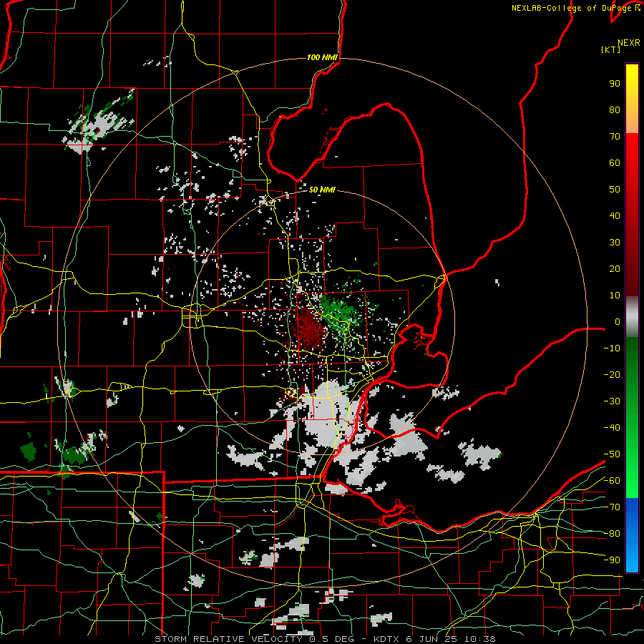644x644 pixels.
Task: Click the positive 20 scale value
Action: point(615,268)
